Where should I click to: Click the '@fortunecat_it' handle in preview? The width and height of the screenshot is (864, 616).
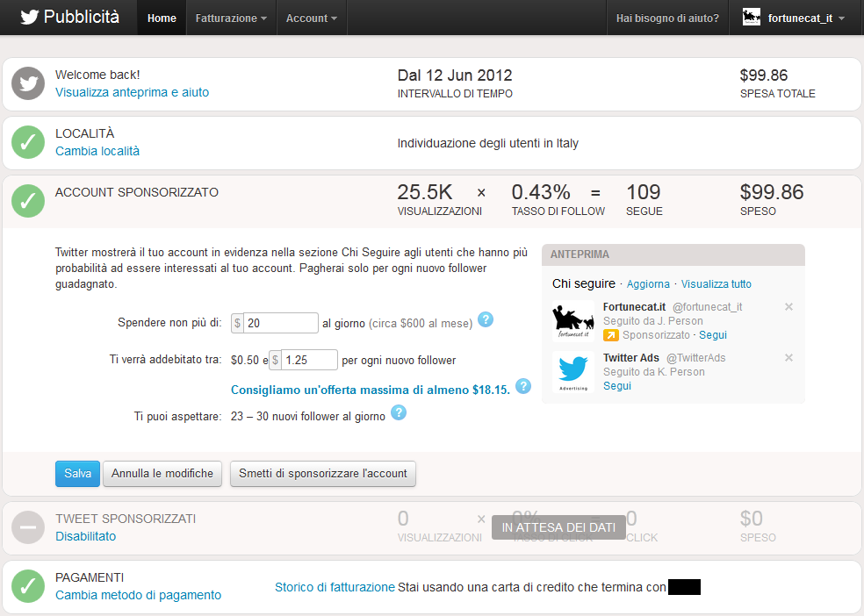(x=708, y=306)
